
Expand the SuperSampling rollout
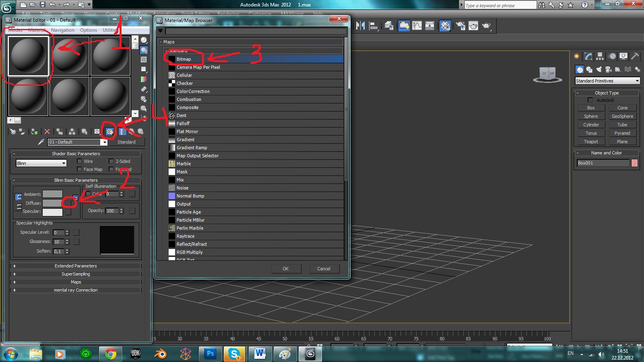point(76,274)
